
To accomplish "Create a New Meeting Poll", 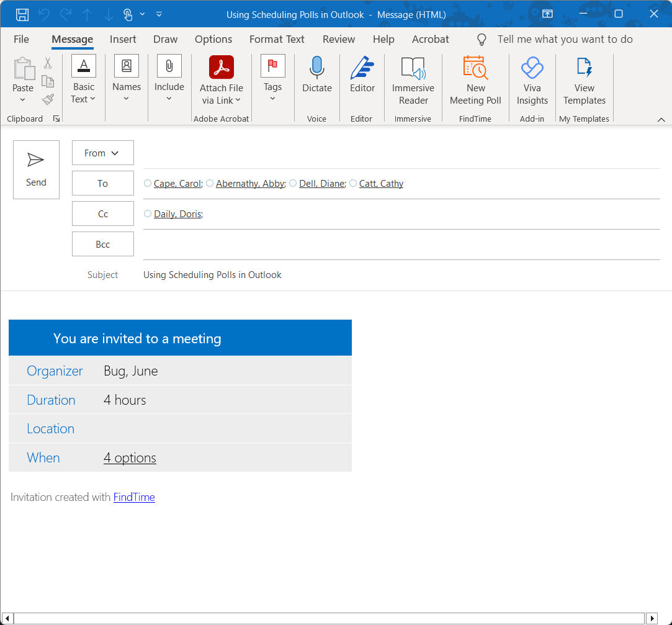I will [x=475, y=81].
